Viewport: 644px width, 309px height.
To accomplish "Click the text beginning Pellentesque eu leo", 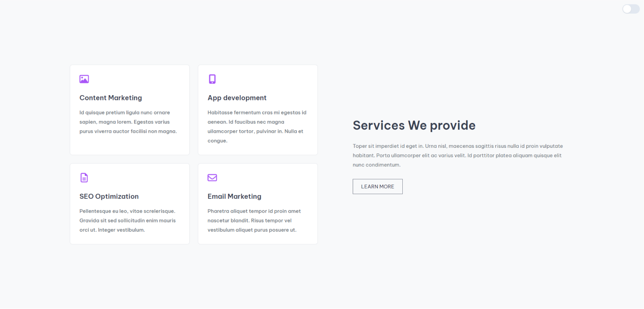I will (x=127, y=220).
